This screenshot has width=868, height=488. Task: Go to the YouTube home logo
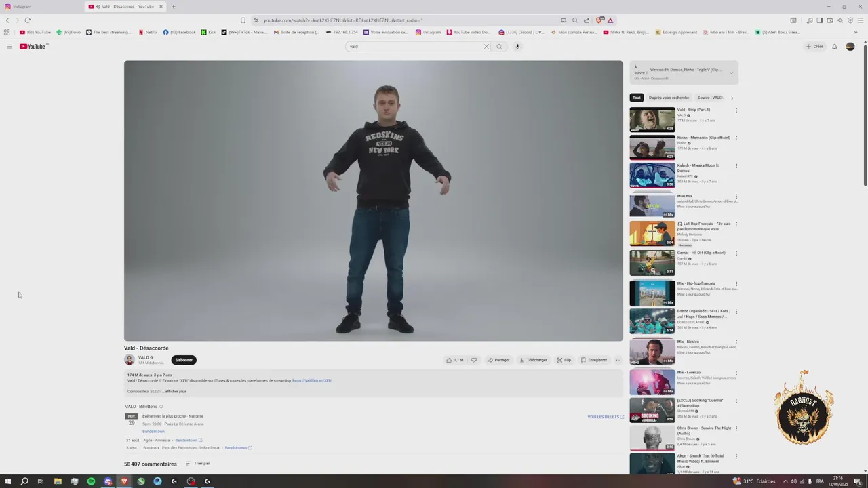(x=33, y=47)
